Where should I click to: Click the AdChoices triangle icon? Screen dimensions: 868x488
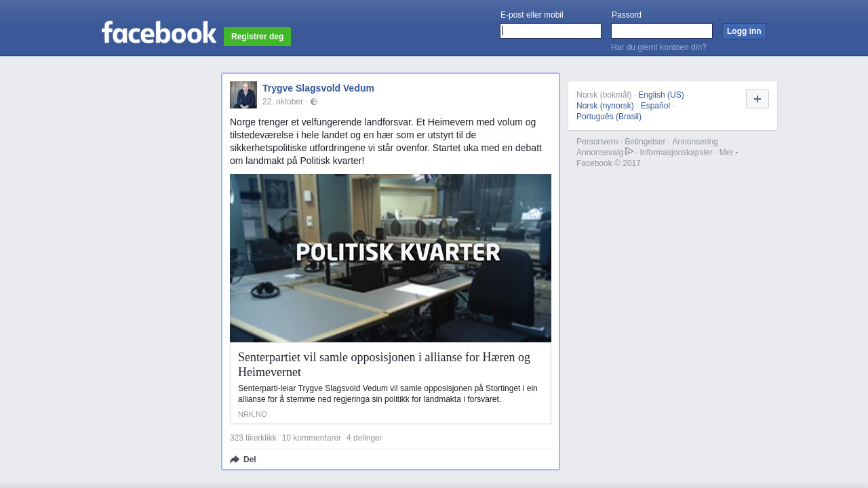629,152
